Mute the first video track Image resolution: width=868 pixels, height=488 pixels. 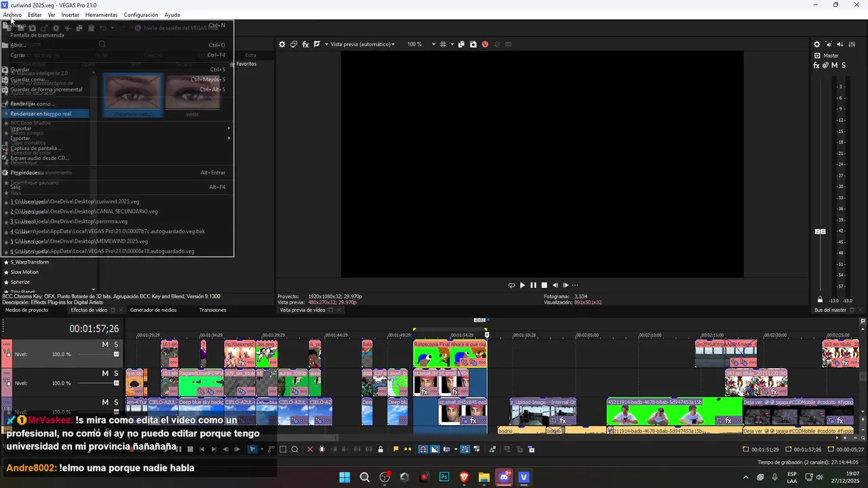pyautogui.click(x=105, y=344)
